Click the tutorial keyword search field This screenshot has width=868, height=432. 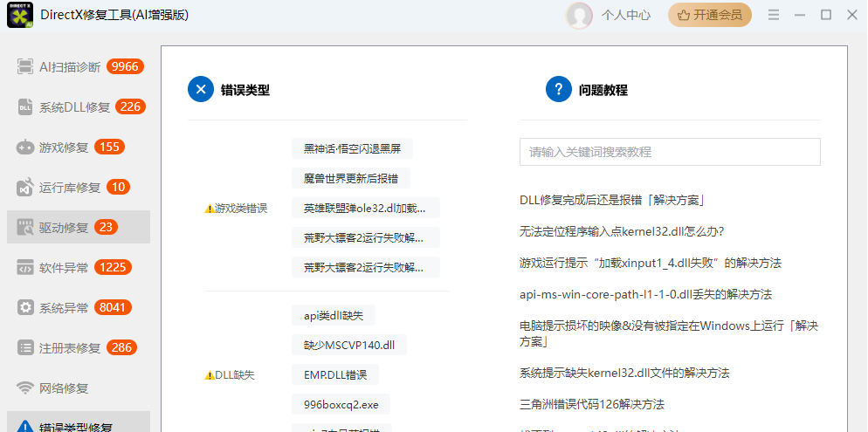(670, 152)
